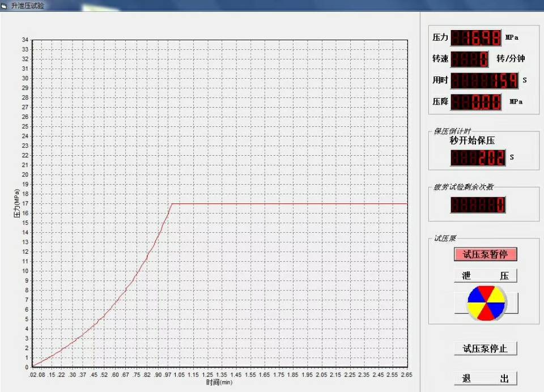Click the 试压泵 group title
544x392 pixels.
(x=445, y=238)
